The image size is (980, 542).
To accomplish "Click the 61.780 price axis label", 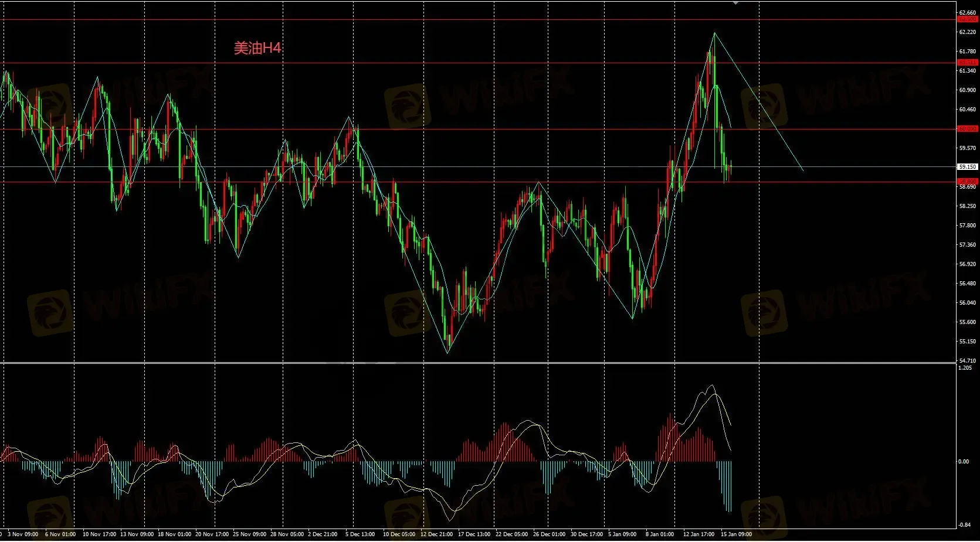I will point(967,52).
